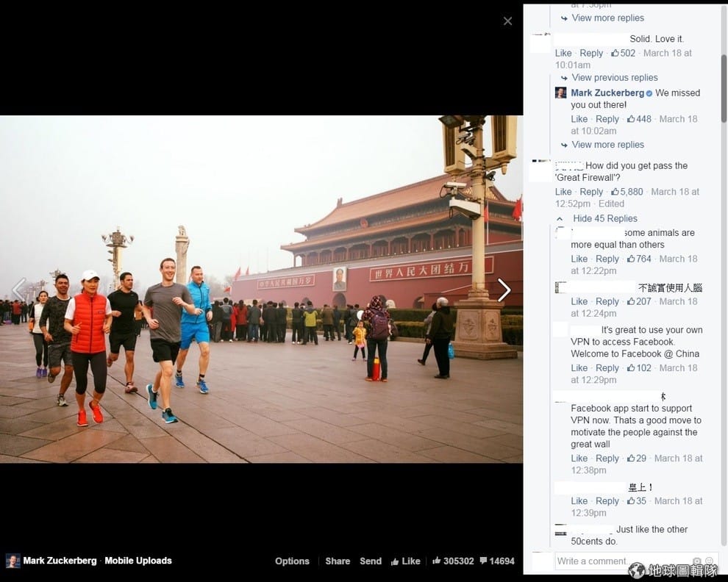Click Send below the photo
The image size is (728, 582).
(x=371, y=561)
